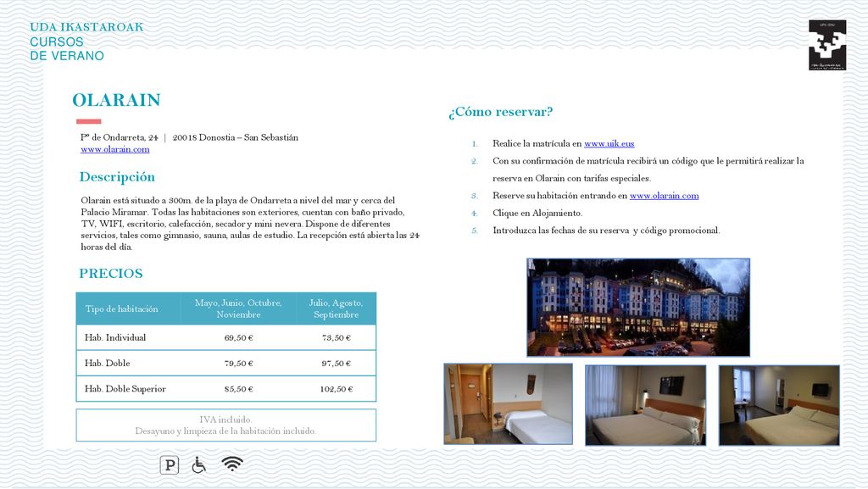Click the ¿Cómo reservar? heading
The height and width of the screenshot is (489, 868).
pyautogui.click(x=500, y=112)
